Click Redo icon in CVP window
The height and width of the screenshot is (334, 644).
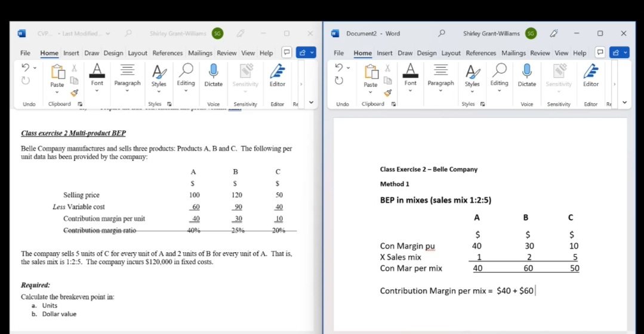tap(26, 81)
